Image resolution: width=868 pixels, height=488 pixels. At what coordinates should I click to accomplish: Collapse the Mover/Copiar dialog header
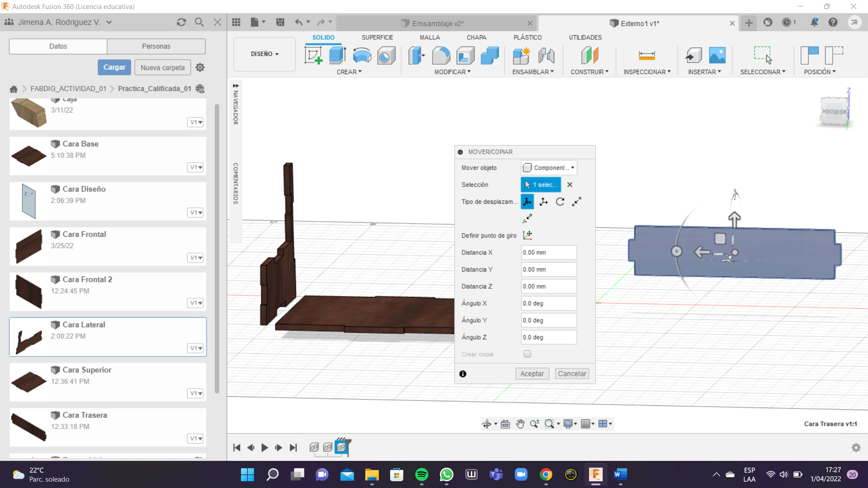point(460,152)
